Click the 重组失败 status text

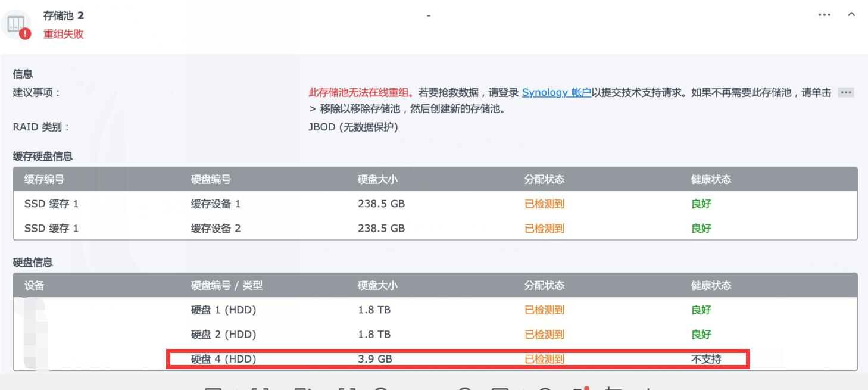[x=63, y=34]
